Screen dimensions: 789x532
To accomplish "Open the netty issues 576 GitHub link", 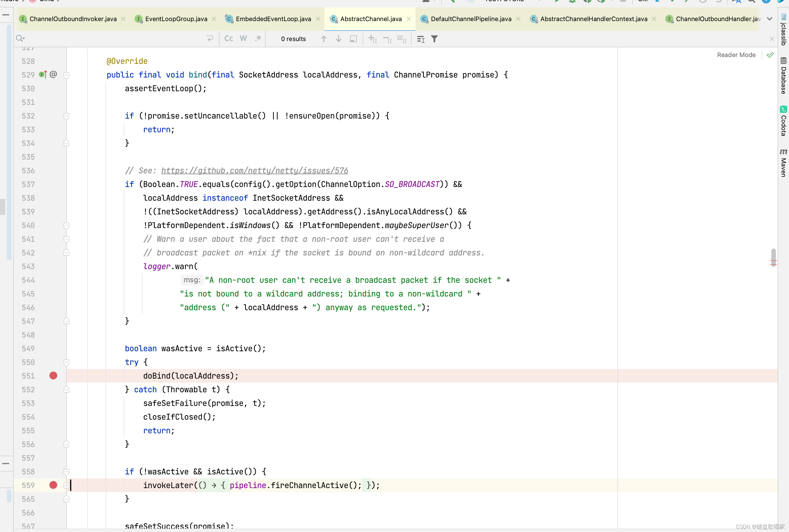I will point(255,171).
